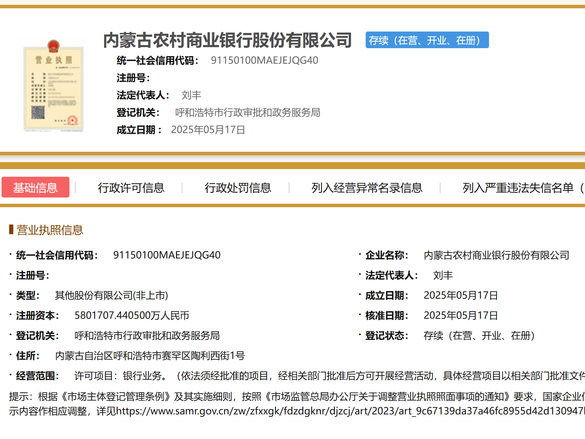585x439 pixels.
Task: Select the 基础信息 tab
Action: point(35,187)
